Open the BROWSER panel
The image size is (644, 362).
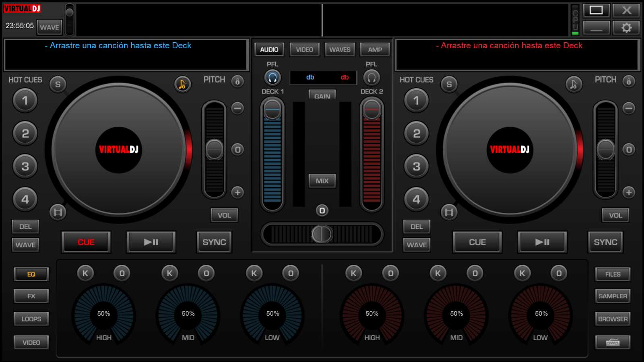click(x=613, y=319)
